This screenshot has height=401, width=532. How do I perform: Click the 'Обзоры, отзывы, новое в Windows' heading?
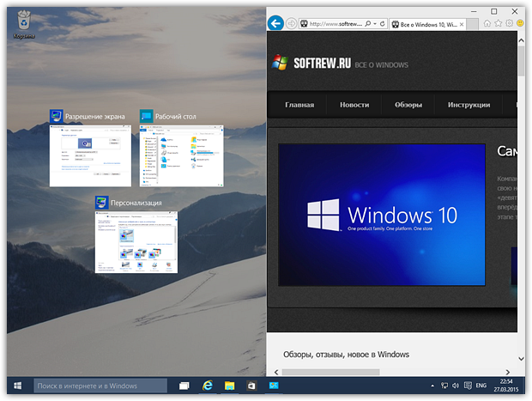pyautogui.click(x=346, y=355)
